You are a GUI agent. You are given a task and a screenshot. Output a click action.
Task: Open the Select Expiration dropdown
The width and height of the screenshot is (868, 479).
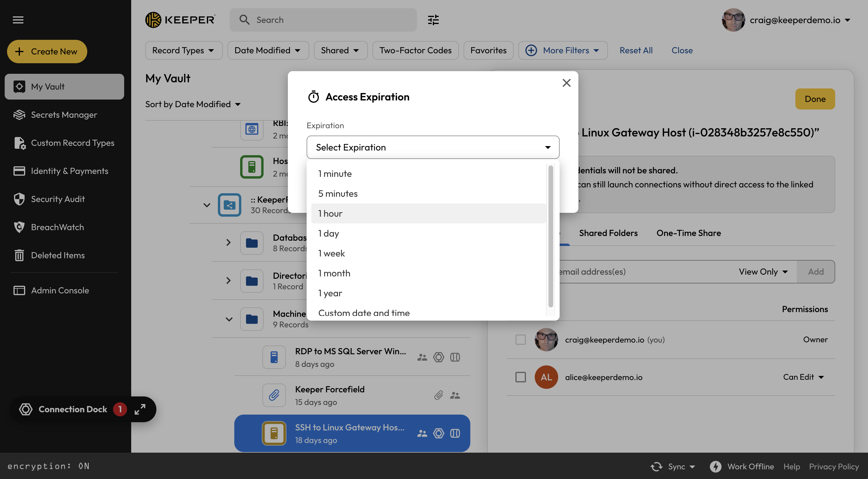click(x=433, y=147)
